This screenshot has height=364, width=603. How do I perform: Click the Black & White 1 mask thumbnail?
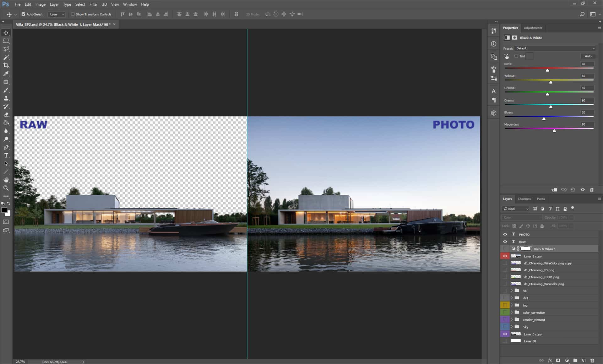(526, 249)
